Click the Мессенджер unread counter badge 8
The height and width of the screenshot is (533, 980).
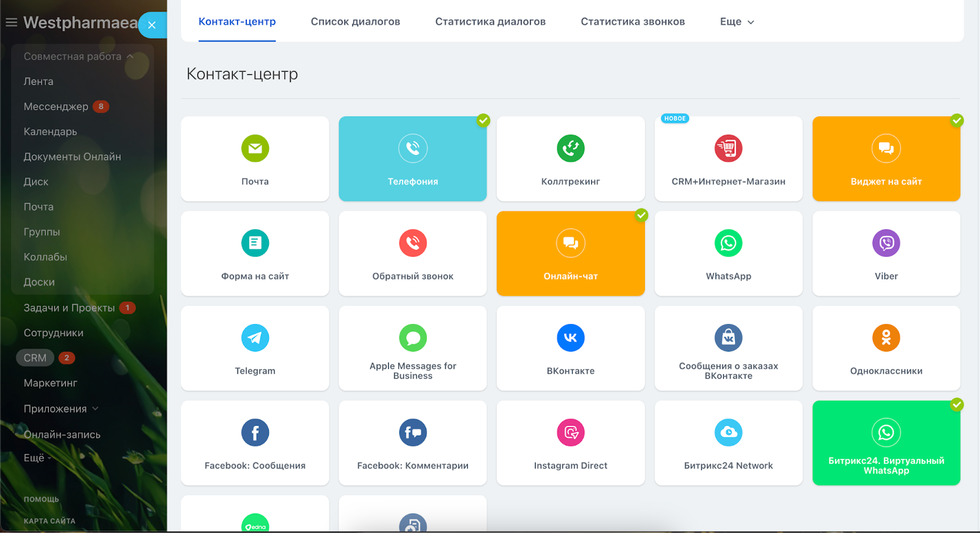tap(101, 107)
